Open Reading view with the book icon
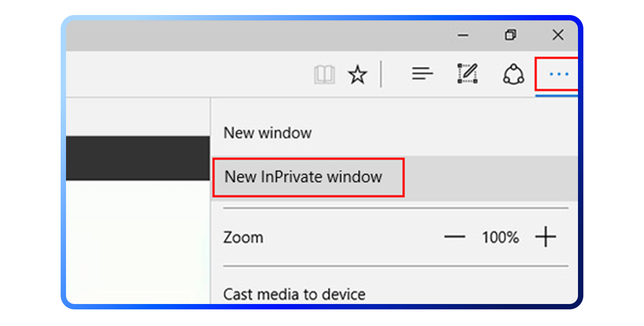The width and height of the screenshot is (644, 326). click(324, 74)
